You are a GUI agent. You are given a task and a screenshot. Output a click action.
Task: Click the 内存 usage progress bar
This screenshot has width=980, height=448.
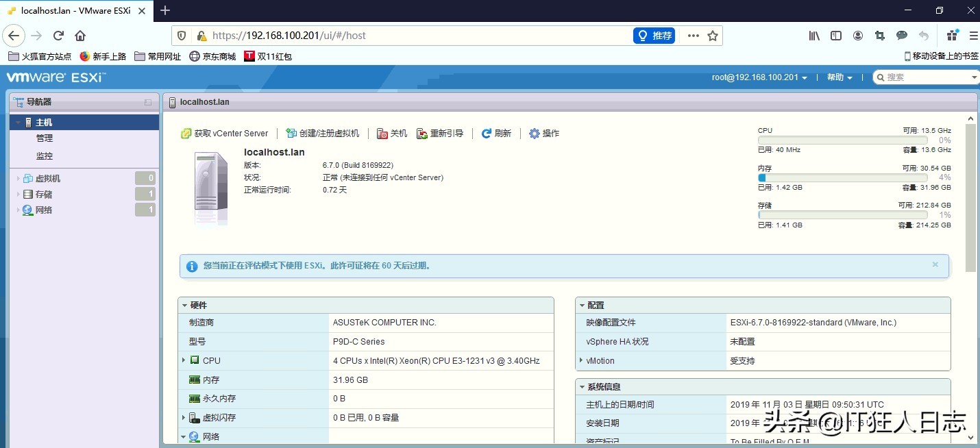pos(842,179)
